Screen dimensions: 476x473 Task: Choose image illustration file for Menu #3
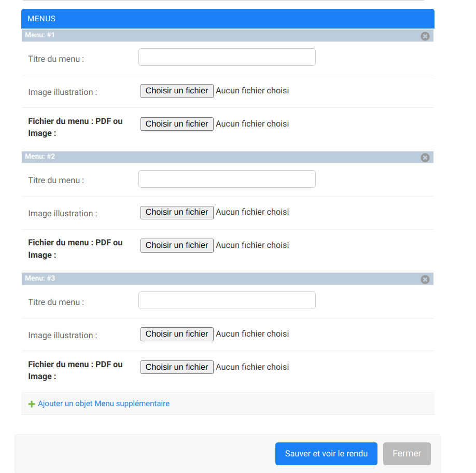point(177,334)
